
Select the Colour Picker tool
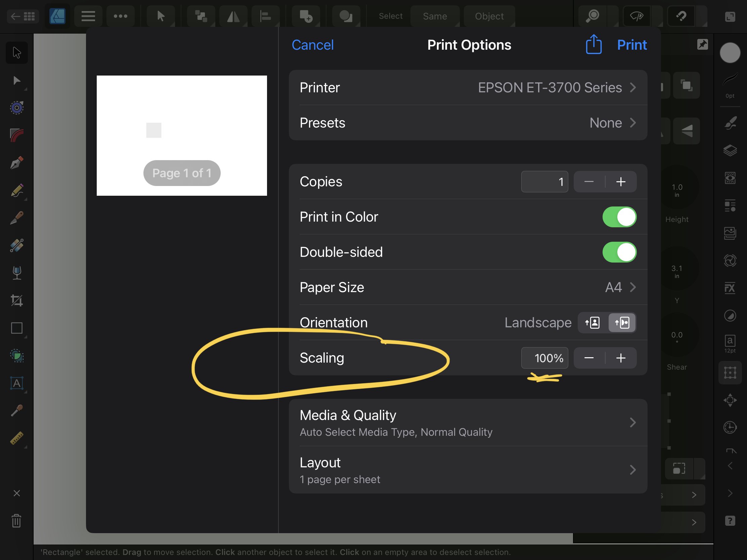16,411
